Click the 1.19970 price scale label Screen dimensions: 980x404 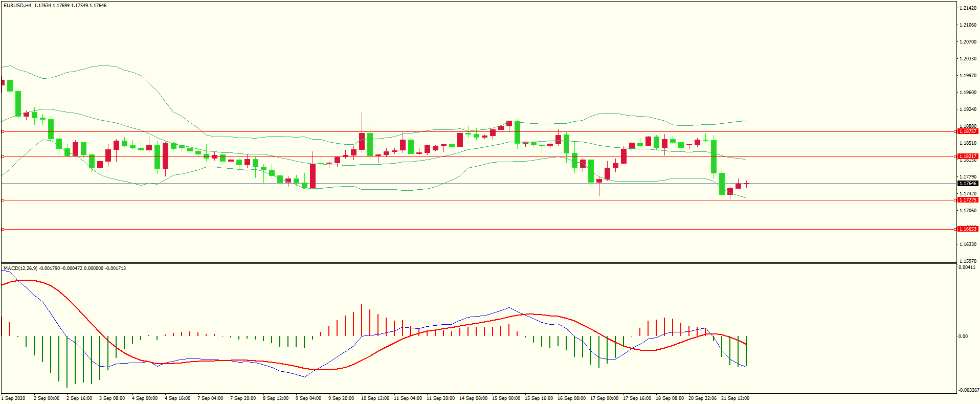click(x=968, y=76)
